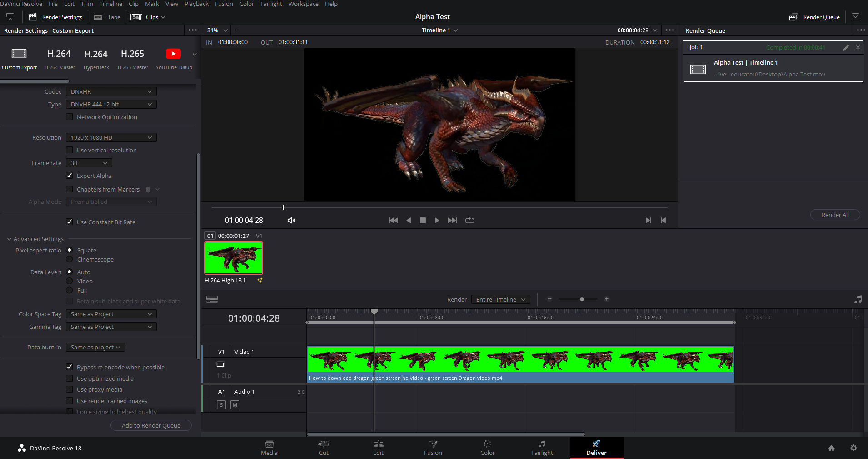
Task: Solo the Audio 1 track
Action: pyautogui.click(x=221, y=405)
